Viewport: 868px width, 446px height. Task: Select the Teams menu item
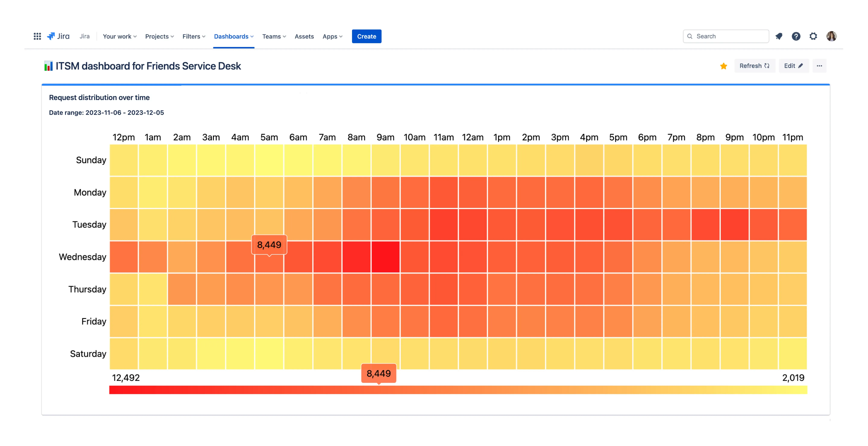point(272,36)
